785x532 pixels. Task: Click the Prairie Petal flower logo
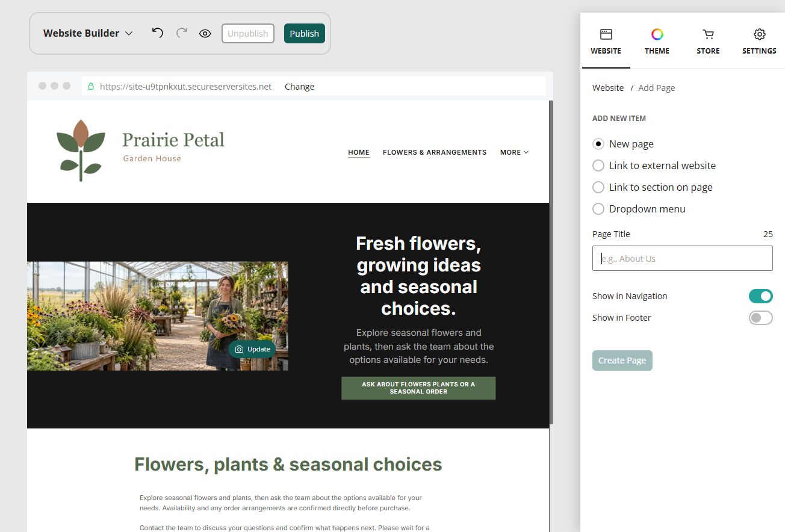point(81,150)
